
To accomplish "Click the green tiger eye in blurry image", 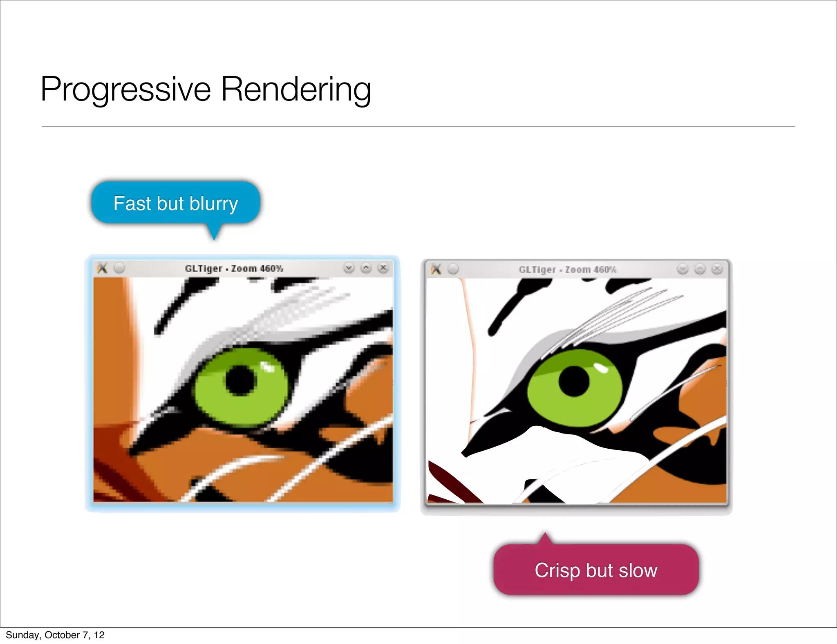I will pos(241,387).
